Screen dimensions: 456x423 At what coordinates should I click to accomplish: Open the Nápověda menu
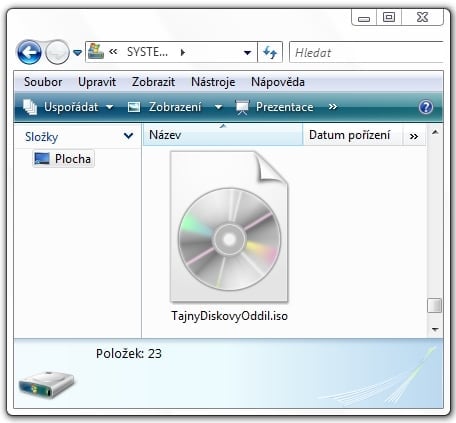click(x=278, y=82)
